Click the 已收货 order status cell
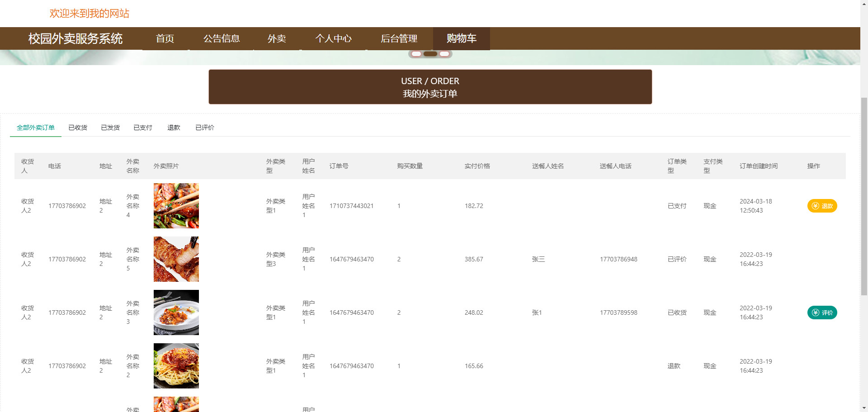This screenshot has height=412, width=868. tap(677, 313)
